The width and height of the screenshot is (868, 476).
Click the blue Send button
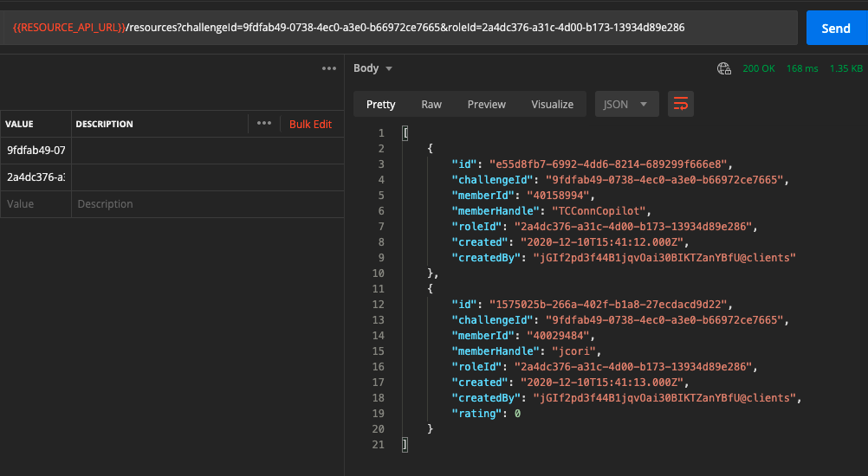837,28
